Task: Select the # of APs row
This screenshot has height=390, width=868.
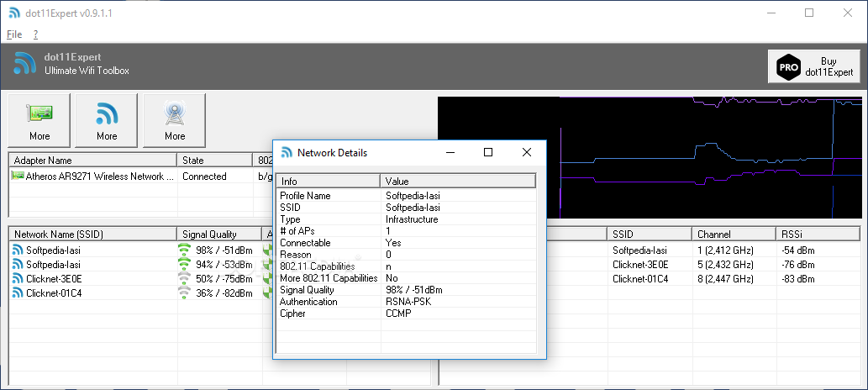Action: coord(407,231)
